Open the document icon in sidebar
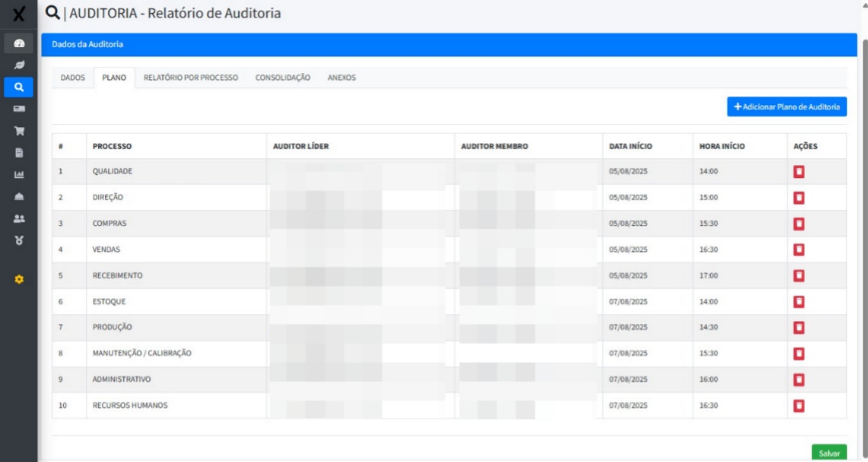The width and height of the screenshot is (868, 462). [x=18, y=153]
